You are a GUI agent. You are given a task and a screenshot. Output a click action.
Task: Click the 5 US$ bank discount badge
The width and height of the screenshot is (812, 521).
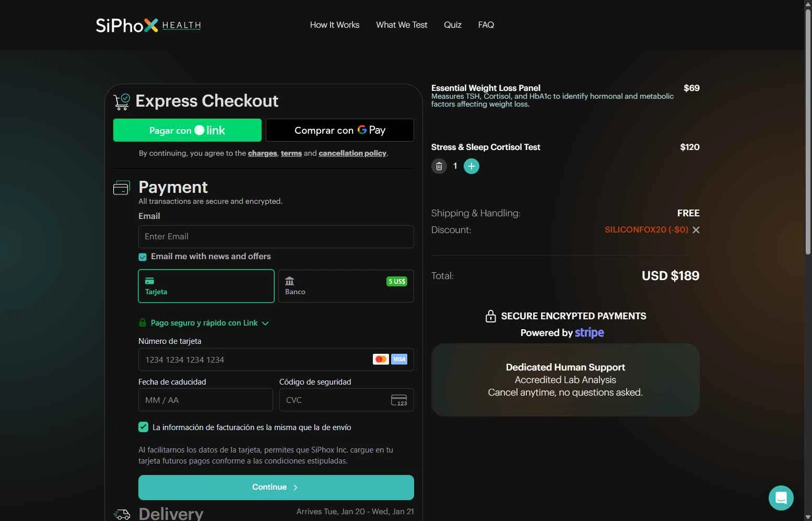click(397, 281)
